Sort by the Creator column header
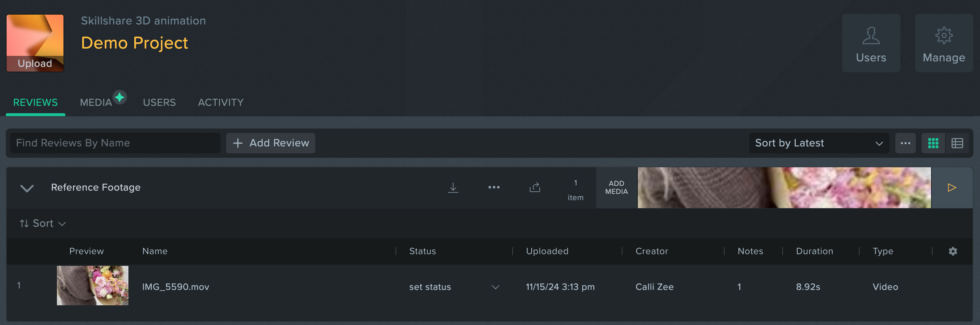Image resolution: width=980 pixels, height=325 pixels. click(x=652, y=251)
